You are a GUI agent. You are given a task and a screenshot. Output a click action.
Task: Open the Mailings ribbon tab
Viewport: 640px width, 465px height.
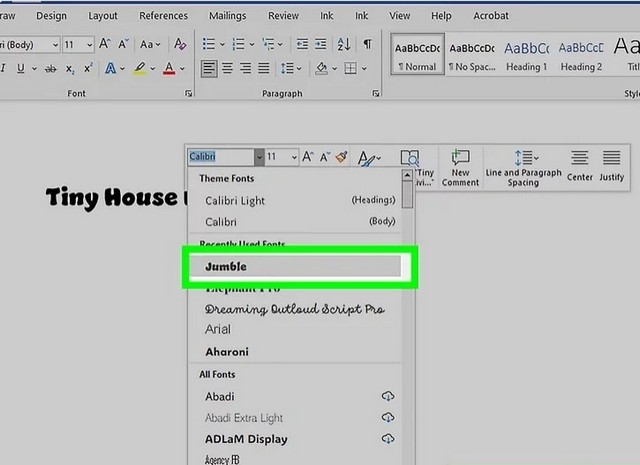pos(228,16)
